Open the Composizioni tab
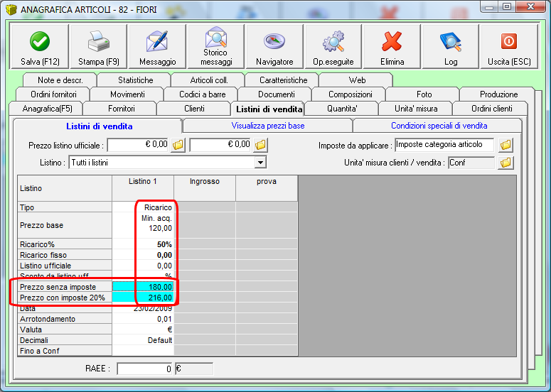 [351, 94]
